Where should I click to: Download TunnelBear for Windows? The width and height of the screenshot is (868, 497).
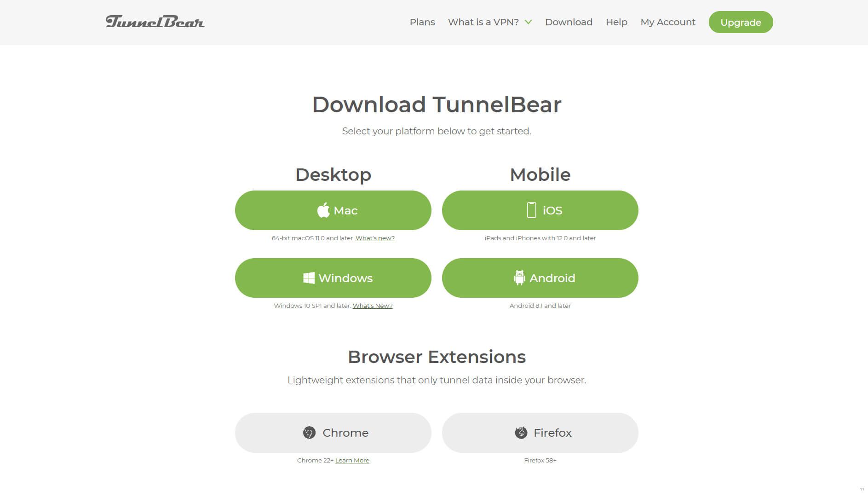[333, 278]
